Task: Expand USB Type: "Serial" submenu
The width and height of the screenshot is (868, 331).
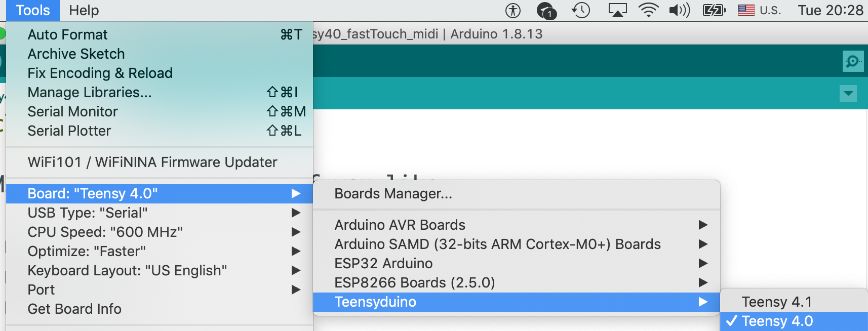Action: point(160,213)
